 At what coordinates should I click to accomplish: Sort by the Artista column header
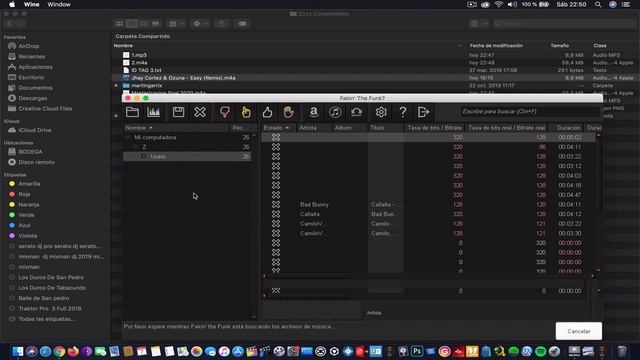point(314,128)
